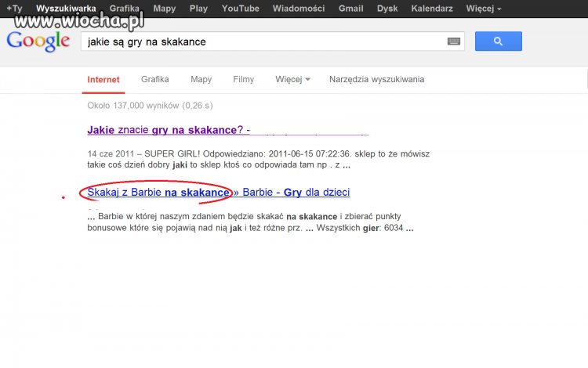Go to Play in the top bar
The width and height of the screenshot is (588, 368).
pos(199,9)
